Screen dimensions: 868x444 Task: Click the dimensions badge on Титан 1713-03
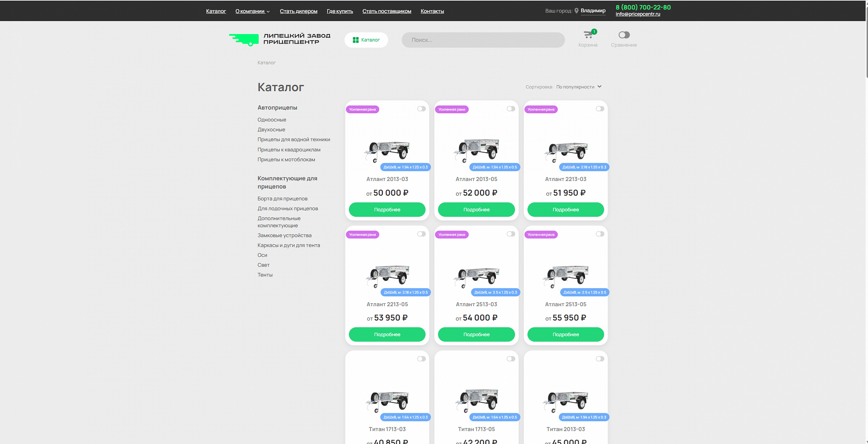coord(405,417)
